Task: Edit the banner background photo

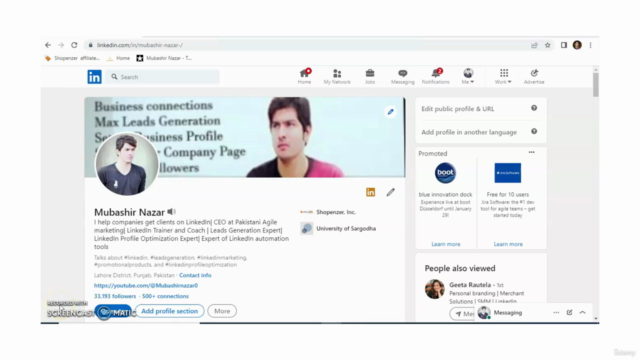Action: [x=391, y=111]
